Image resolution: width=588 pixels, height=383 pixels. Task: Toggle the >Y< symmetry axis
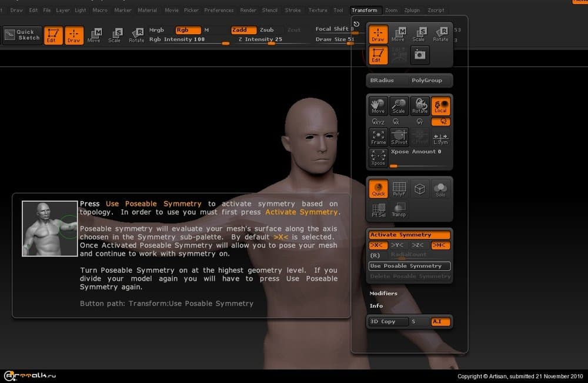pyautogui.click(x=397, y=245)
